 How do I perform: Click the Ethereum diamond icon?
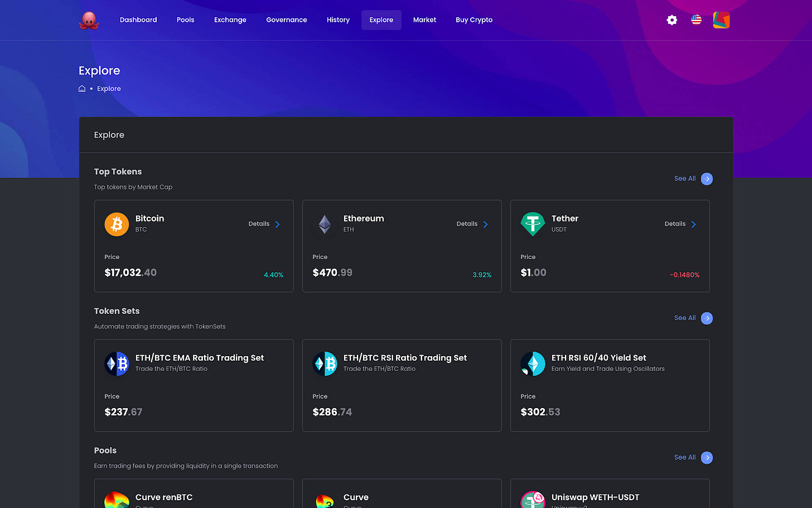[325, 224]
